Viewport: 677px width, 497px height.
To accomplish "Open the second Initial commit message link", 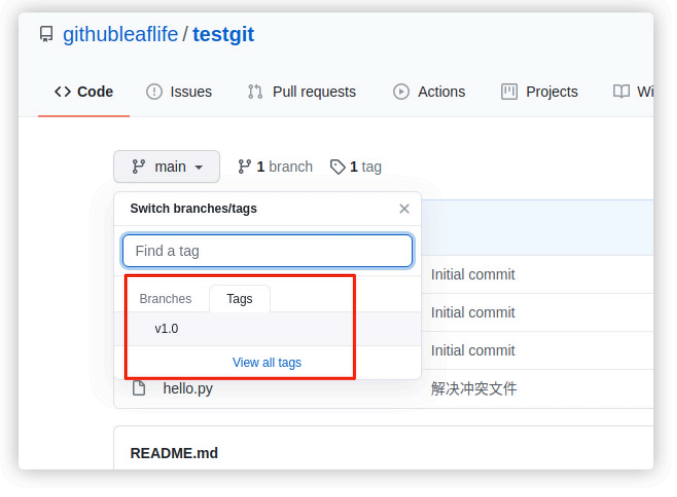I will click(473, 313).
